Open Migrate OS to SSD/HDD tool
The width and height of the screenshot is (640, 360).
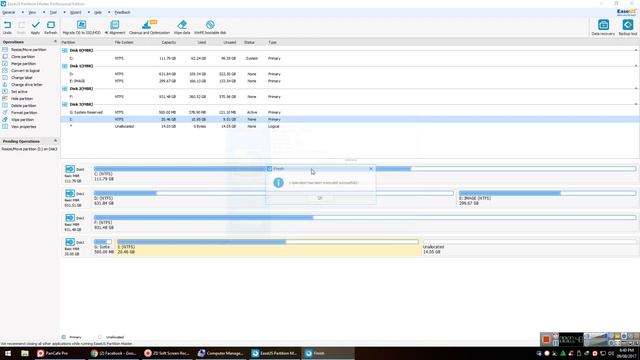point(82,27)
